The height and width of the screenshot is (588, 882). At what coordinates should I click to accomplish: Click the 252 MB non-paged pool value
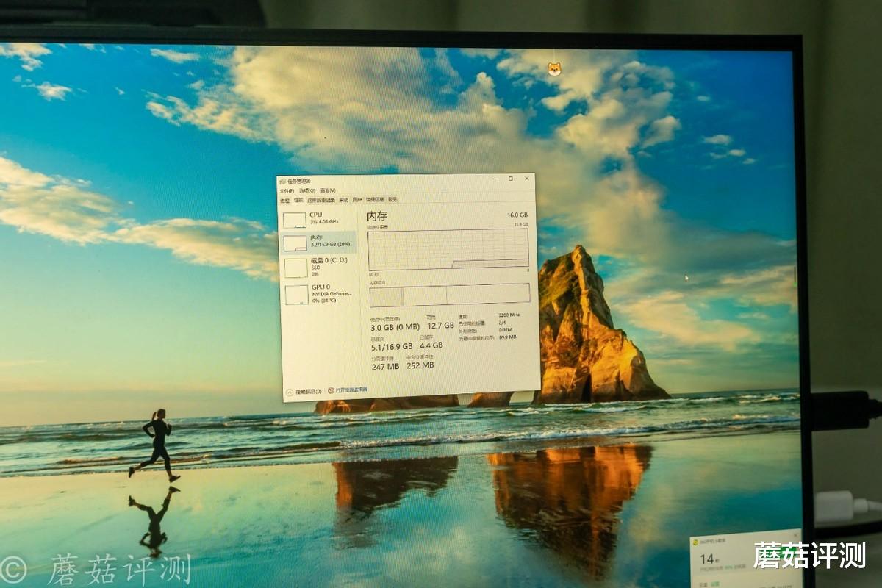(420, 365)
